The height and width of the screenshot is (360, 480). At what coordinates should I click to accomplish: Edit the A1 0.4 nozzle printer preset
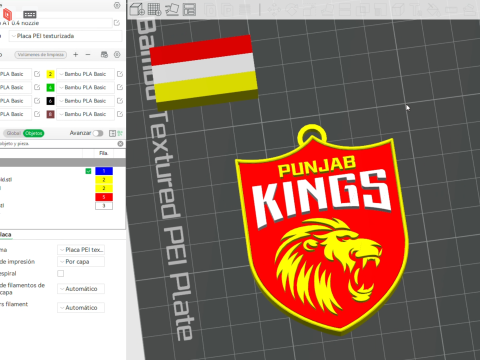[x=117, y=23]
